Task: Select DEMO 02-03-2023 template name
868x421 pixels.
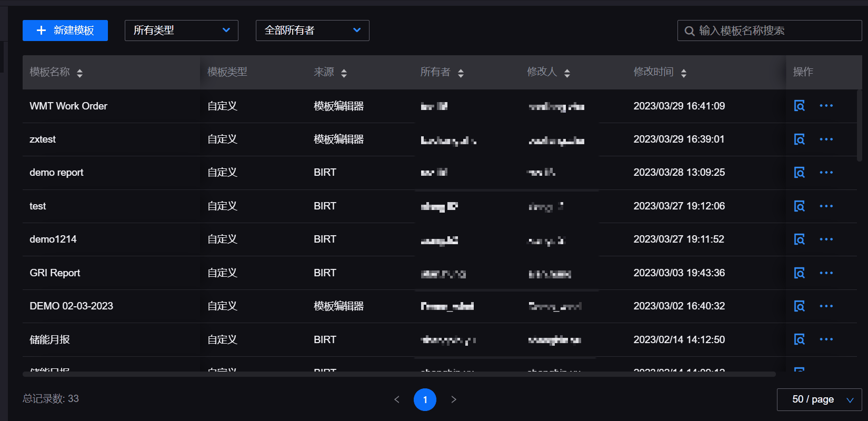Action: (72, 306)
